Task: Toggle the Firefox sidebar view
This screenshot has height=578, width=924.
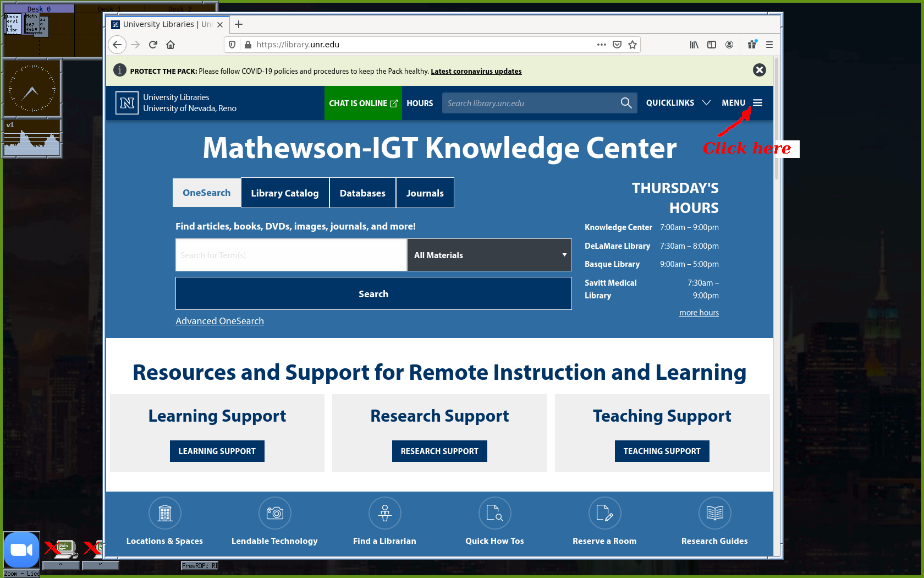Action: point(712,45)
